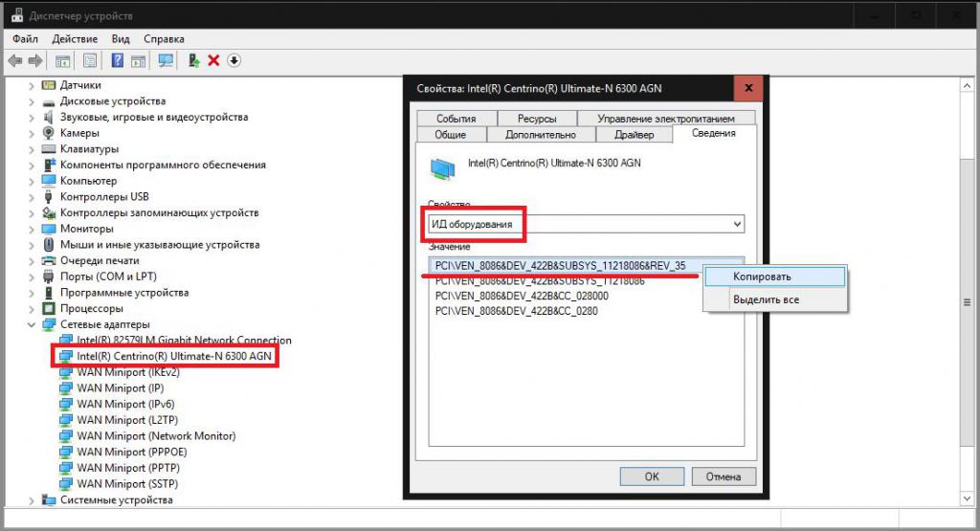Screen dimensions: 980x531
Task: Select Intel(R) Centrino(R) Ultimate-N 6300 AGN adapter
Action: pyautogui.click(x=174, y=356)
